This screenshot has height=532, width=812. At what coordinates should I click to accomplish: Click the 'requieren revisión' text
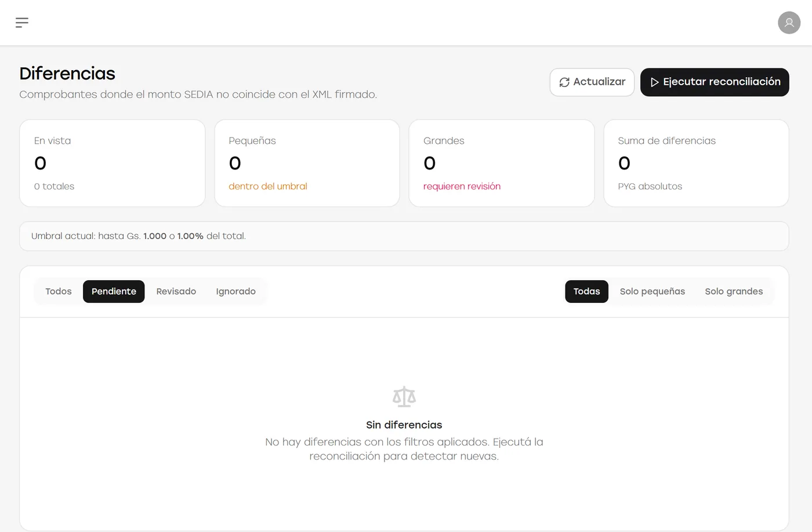coord(462,186)
